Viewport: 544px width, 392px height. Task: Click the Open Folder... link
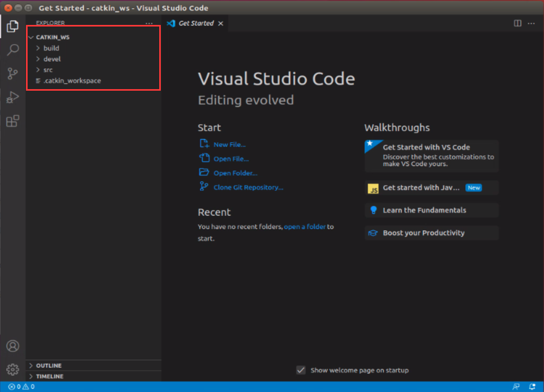(235, 173)
